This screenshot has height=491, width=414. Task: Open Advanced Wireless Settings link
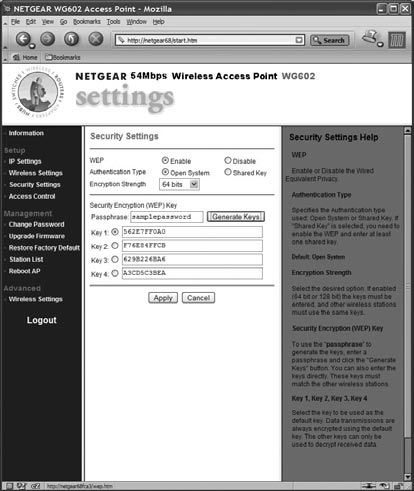[x=36, y=299]
